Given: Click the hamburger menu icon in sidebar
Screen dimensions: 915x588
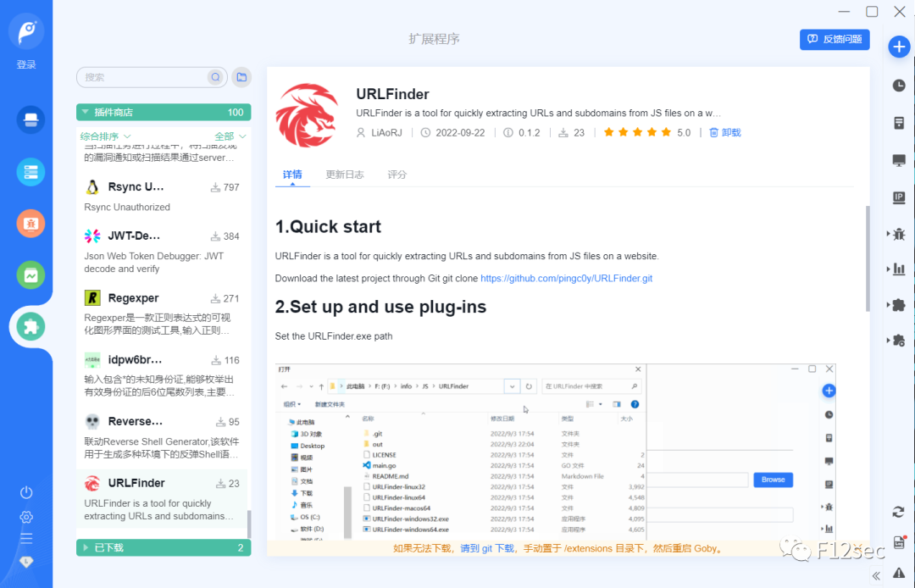Looking at the screenshot, I should coord(26,538).
